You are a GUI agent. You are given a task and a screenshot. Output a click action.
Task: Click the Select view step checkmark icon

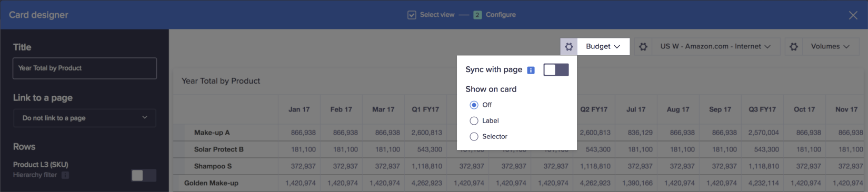412,15
